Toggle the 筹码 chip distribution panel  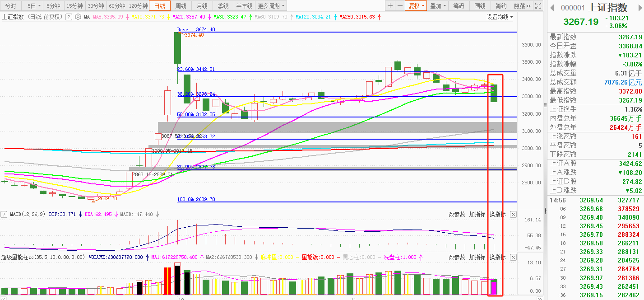459,6
